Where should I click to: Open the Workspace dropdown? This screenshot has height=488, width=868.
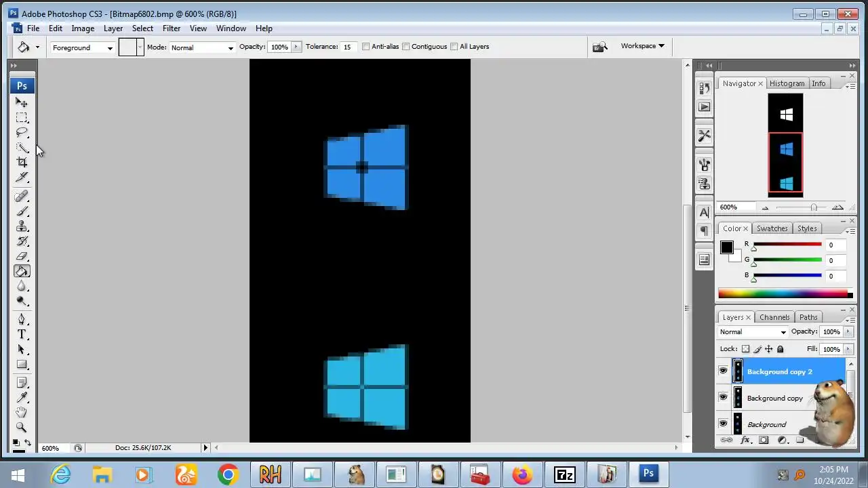(x=642, y=46)
